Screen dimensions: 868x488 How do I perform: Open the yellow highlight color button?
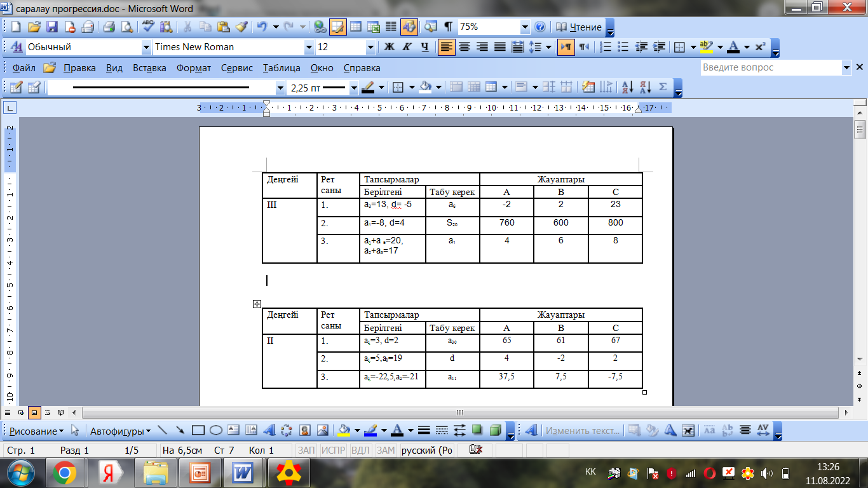706,47
